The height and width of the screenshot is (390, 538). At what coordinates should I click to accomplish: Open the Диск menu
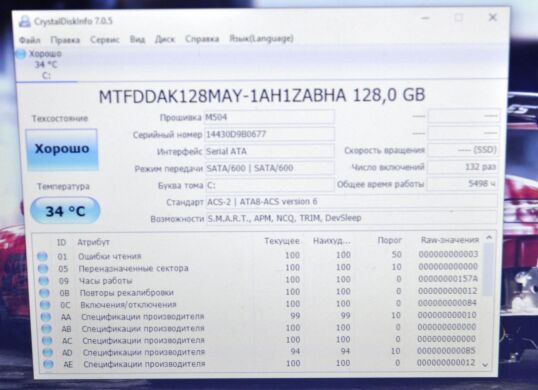(x=165, y=39)
